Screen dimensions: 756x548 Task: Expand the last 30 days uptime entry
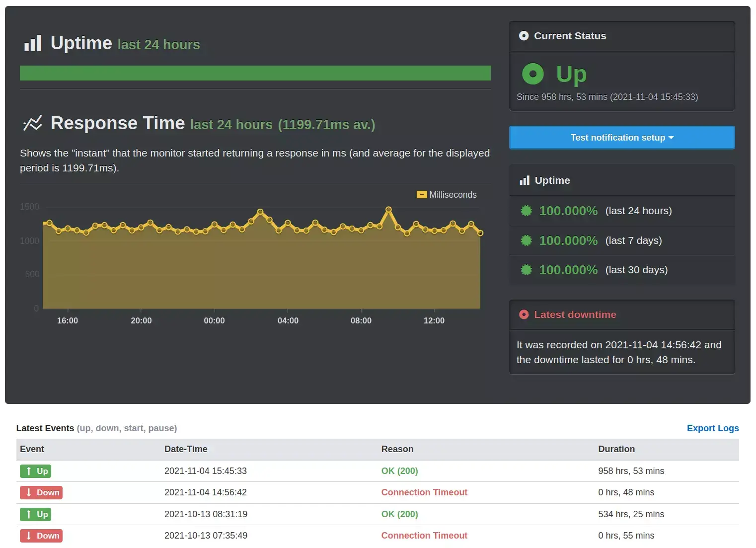tap(636, 270)
